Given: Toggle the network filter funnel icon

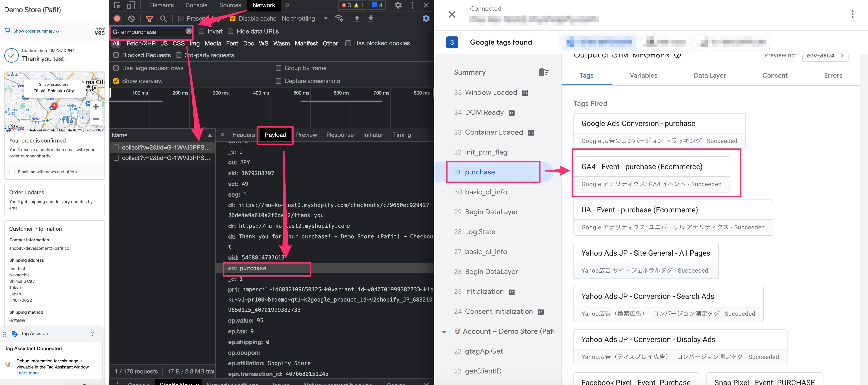Looking at the screenshot, I should [x=149, y=19].
